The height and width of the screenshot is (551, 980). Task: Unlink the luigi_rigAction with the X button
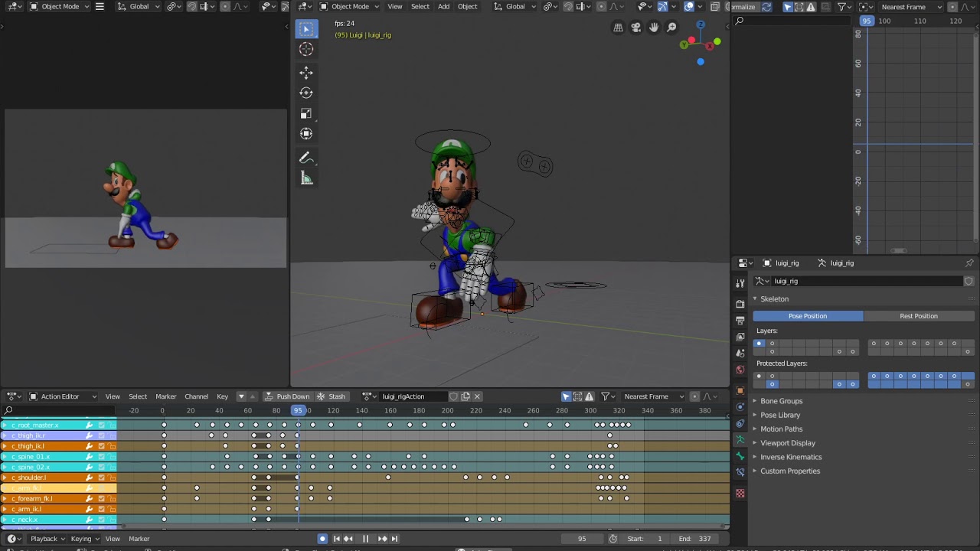477,396
